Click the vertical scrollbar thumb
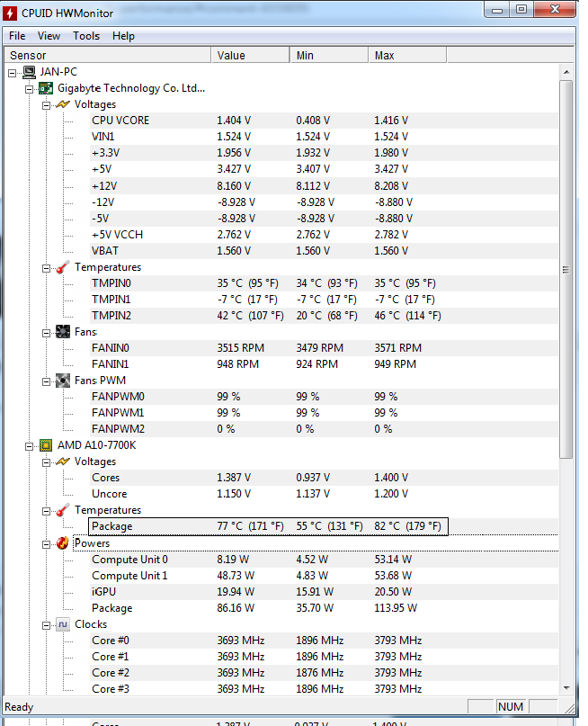This screenshot has height=726, width=588. 566,270
